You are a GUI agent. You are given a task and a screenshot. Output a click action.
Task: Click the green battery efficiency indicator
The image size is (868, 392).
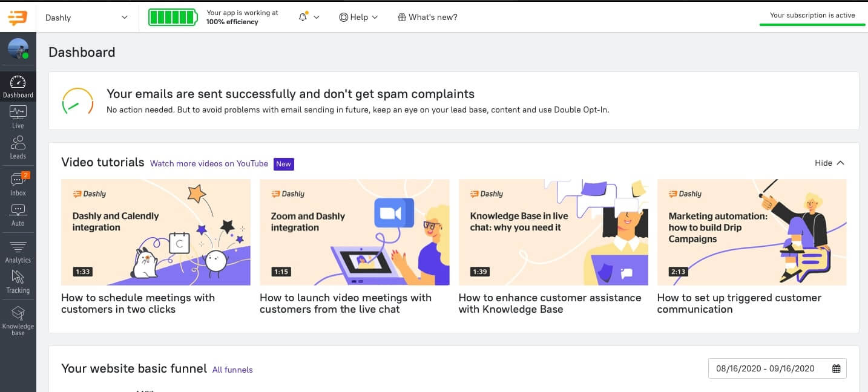pyautogui.click(x=173, y=18)
